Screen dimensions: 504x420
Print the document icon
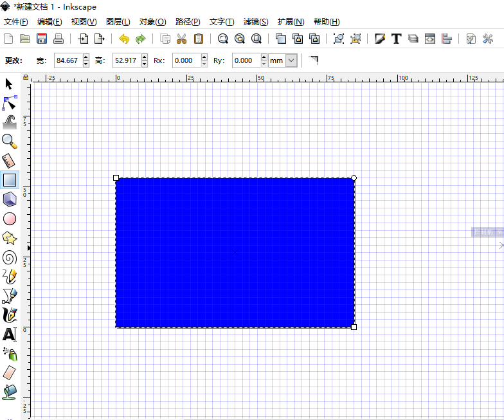pos(58,39)
